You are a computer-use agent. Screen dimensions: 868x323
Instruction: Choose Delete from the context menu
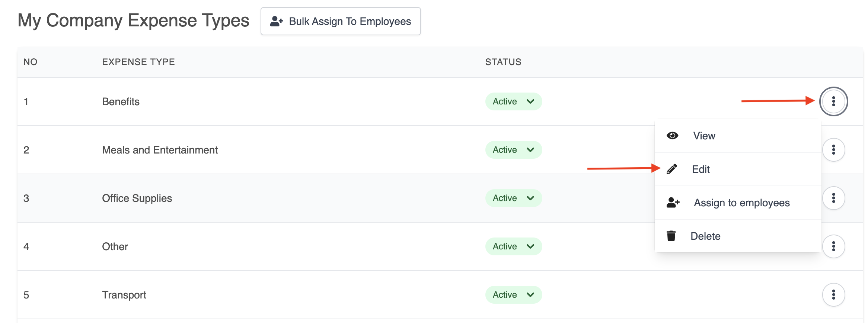pyautogui.click(x=738, y=236)
